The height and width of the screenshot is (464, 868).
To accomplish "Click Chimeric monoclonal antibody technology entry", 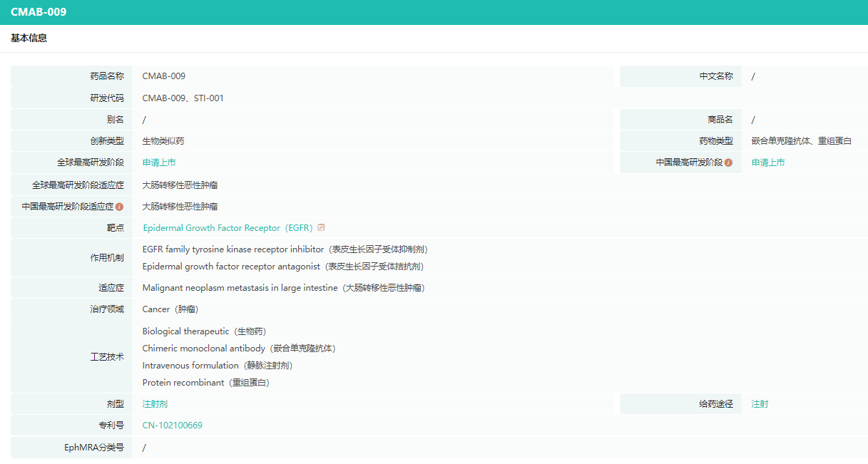I will [238, 349].
